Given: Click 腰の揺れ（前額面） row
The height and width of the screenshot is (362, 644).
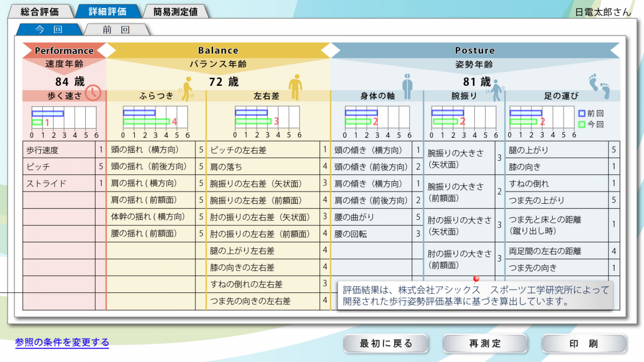Looking at the screenshot, I should coord(156,233).
